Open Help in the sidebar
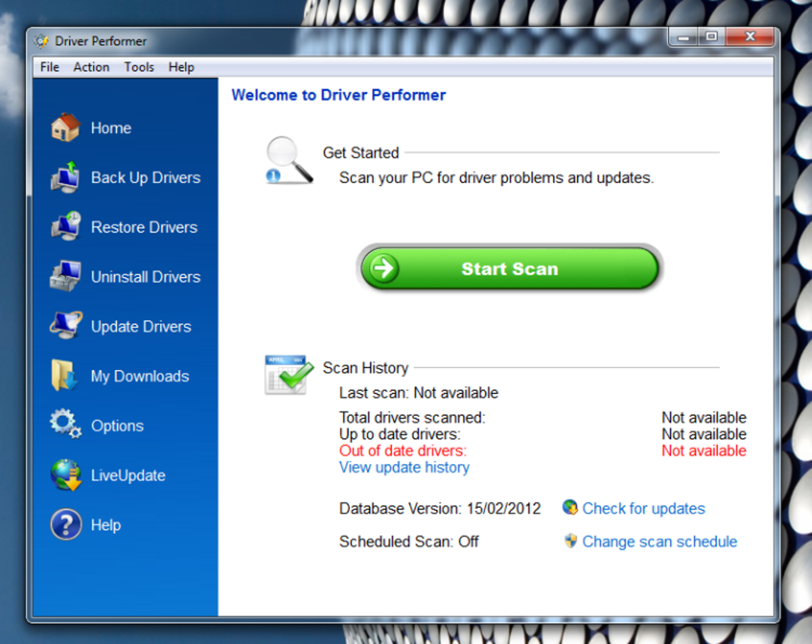The width and height of the screenshot is (812, 644). click(x=106, y=525)
